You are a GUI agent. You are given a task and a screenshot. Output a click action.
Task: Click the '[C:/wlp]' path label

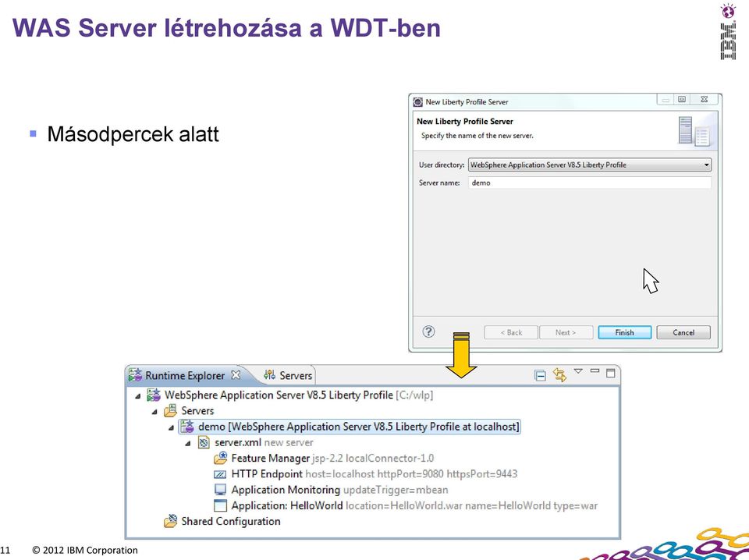tap(414, 395)
